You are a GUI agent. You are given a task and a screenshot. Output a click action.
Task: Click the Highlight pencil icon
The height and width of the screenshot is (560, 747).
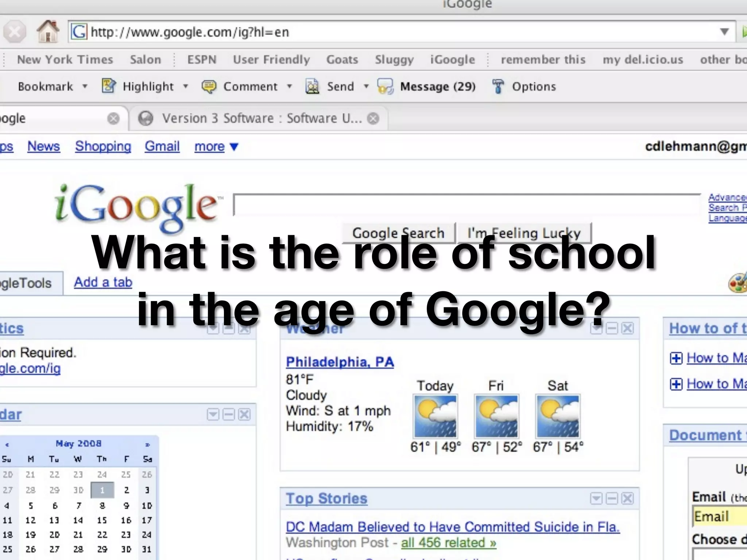[x=108, y=86]
